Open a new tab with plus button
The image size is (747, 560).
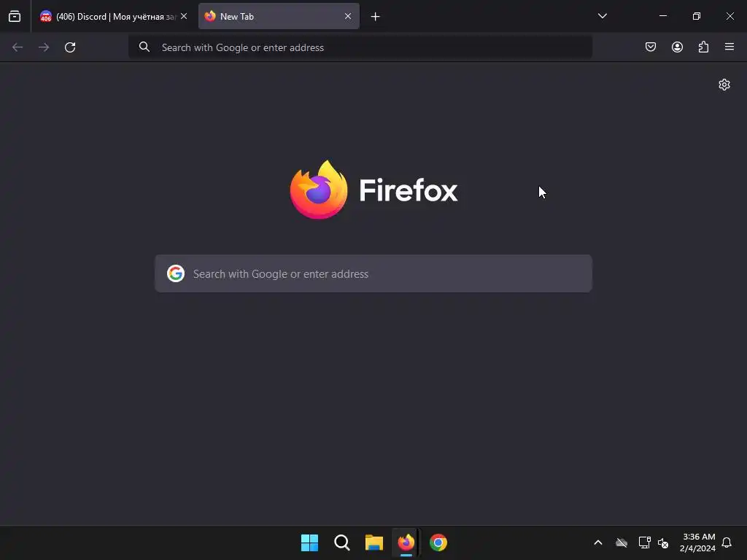[x=376, y=17]
